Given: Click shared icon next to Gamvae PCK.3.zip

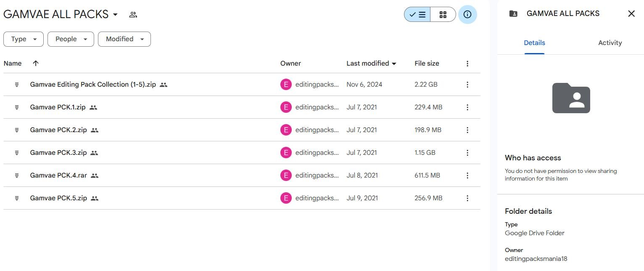Looking at the screenshot, I should 94,153.
